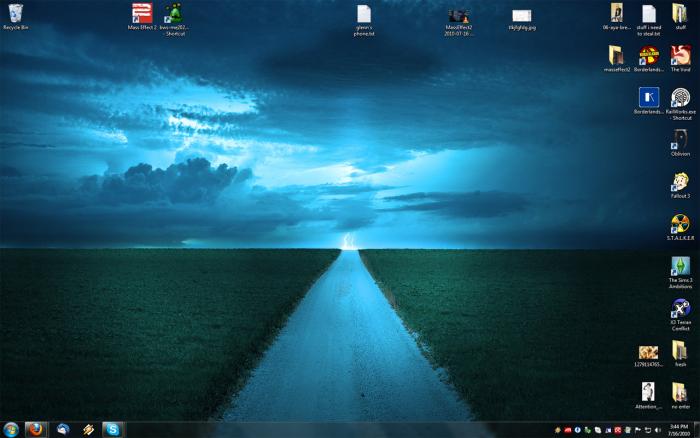The width and height of the screenshot is (700, 438).
Task: Open the 'fresh' folder
Action: click(680, 351)
